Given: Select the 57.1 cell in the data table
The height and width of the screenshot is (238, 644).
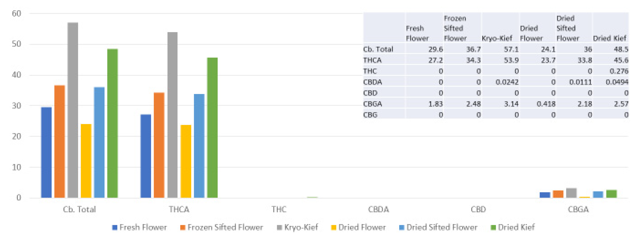Looking at the screenshot, I should 511,49.
